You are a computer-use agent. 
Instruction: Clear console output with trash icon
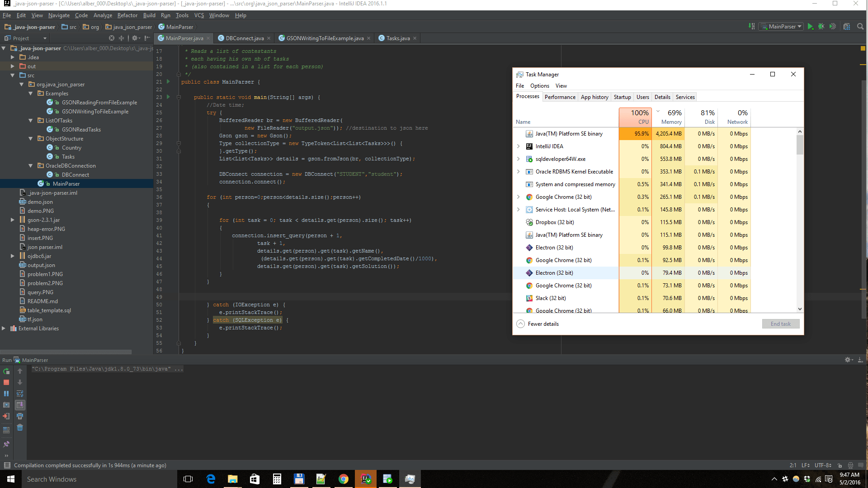pos(20,427)
